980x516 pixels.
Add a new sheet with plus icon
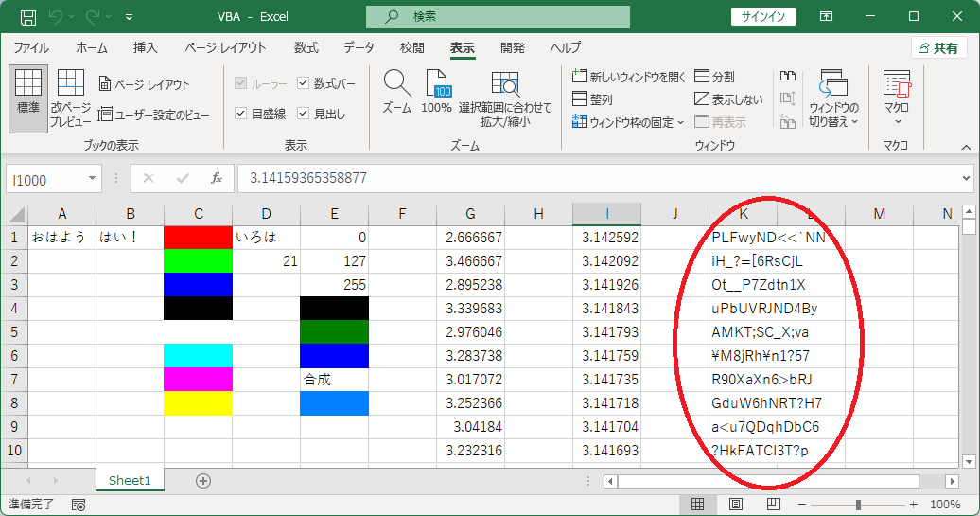[203, 481]
